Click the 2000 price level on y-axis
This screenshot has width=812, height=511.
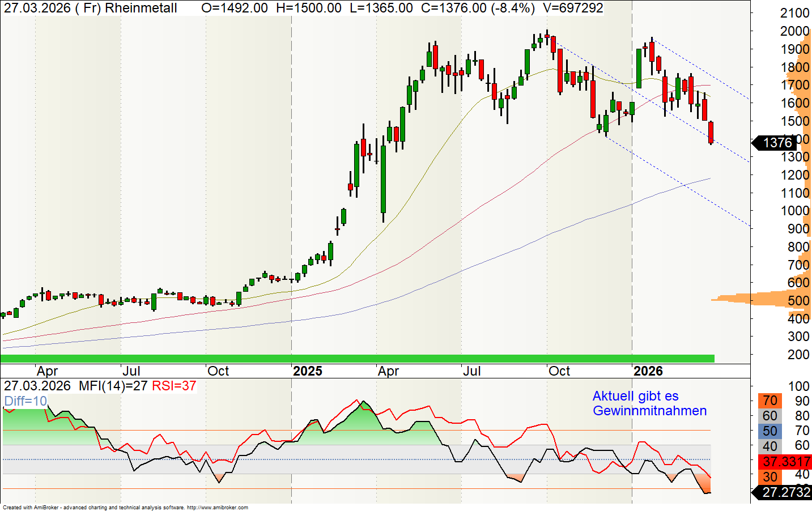point(794,31)
